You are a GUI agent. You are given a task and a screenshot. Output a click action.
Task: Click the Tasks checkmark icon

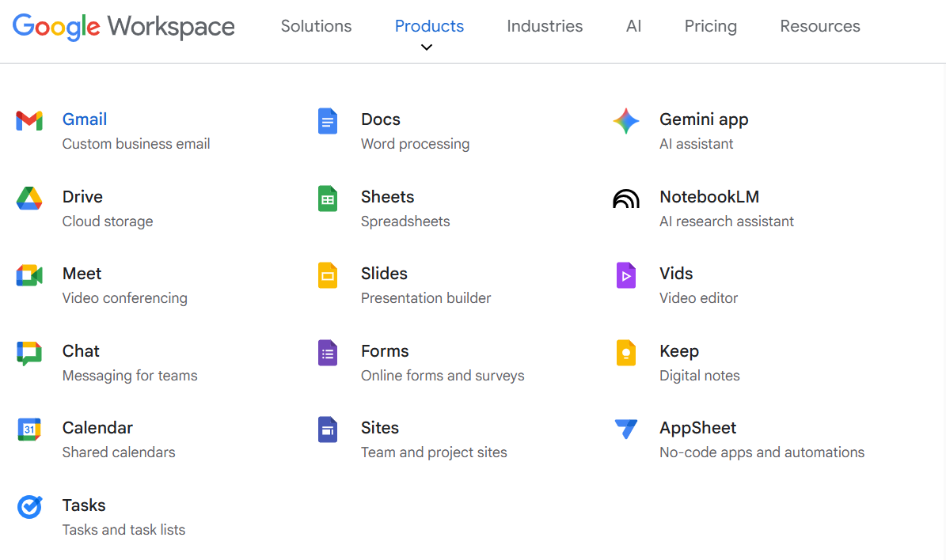tap(29, 507)
